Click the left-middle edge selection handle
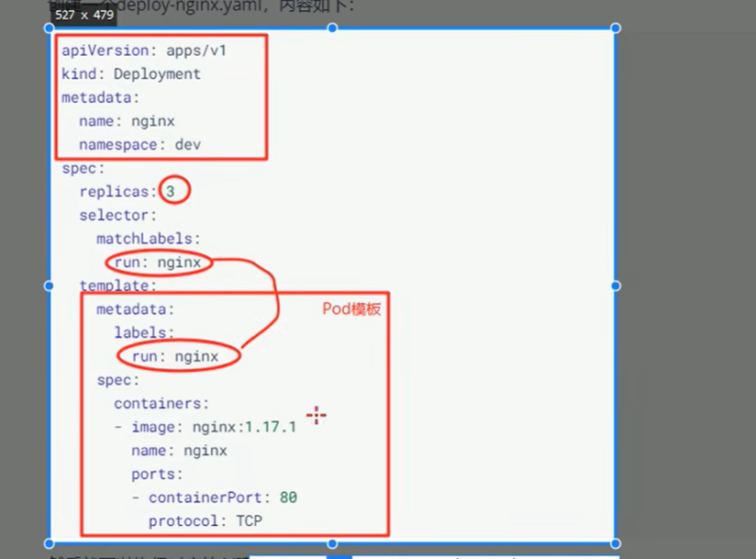The width and height of the screenshot is (756, 559). [x=49, y=286]
